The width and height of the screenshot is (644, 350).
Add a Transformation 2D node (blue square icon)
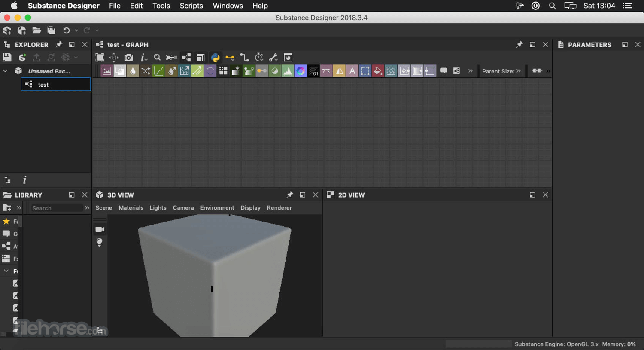pyautogui.click(x=365, y=71)
